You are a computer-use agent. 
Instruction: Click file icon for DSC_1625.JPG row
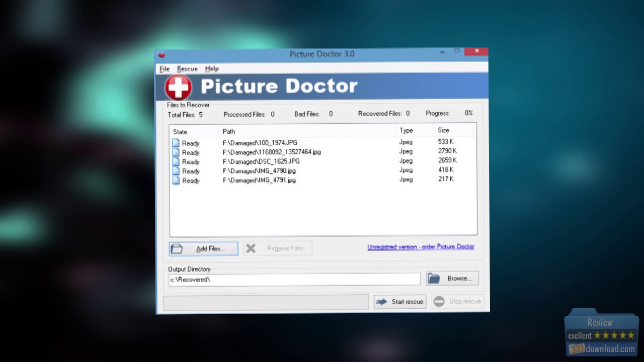coord(176,161)
